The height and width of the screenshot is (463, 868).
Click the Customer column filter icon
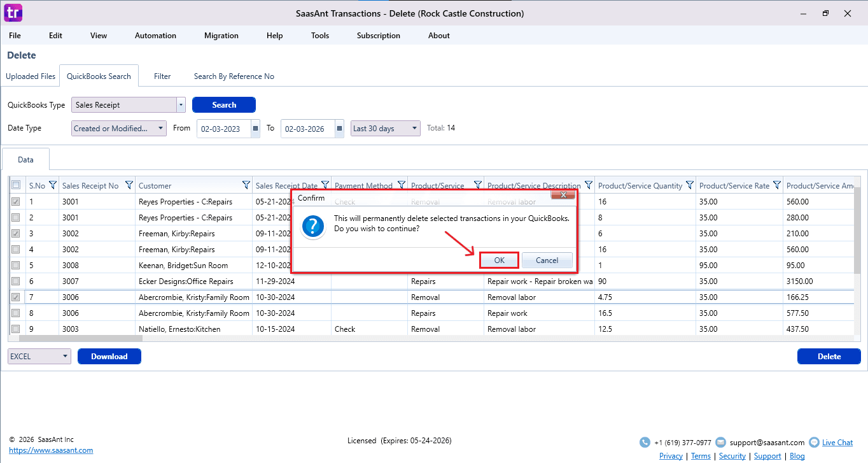(246, 185)
